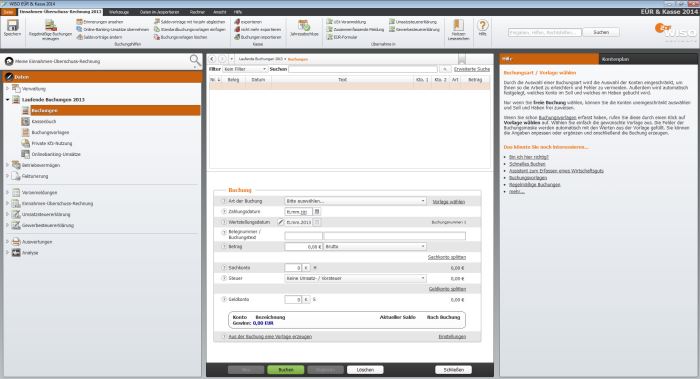Open the Daten im-/exportieren menu tab
The width and height of the screenshot is (700, 379).
tap(159, 12)
